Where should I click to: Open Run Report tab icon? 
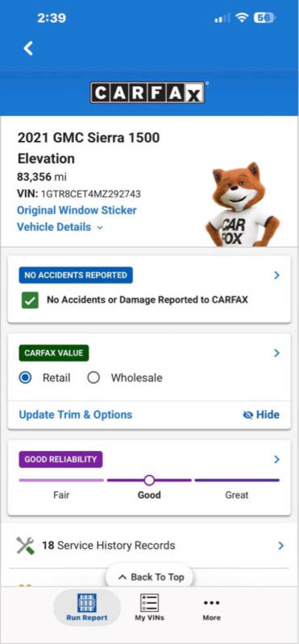coord(87,603)
